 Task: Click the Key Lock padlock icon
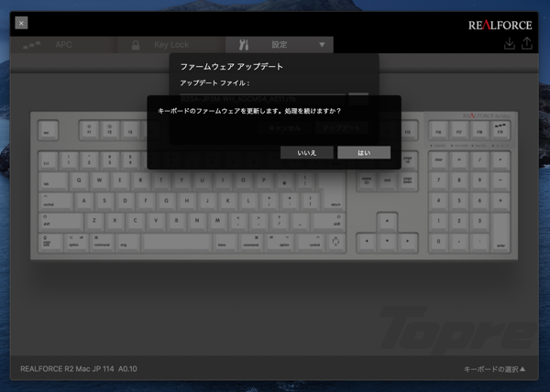tap(136, 45)
